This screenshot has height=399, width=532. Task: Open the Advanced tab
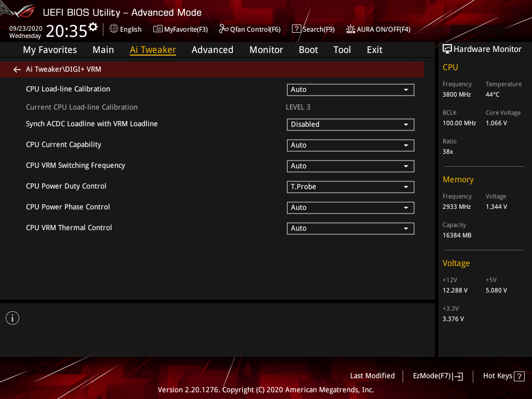[x=212, y=50]
